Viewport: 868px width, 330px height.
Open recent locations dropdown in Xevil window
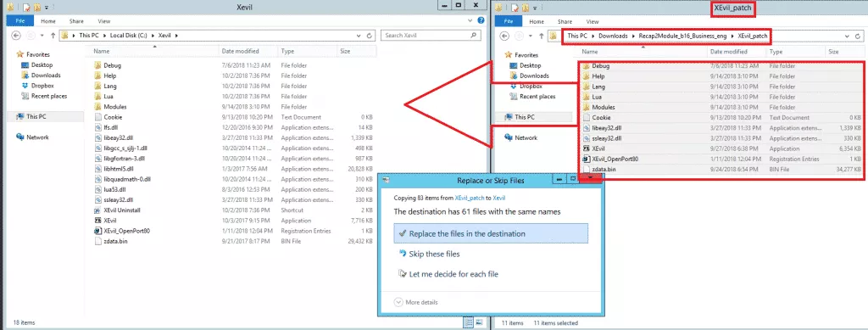pos(43,36)
